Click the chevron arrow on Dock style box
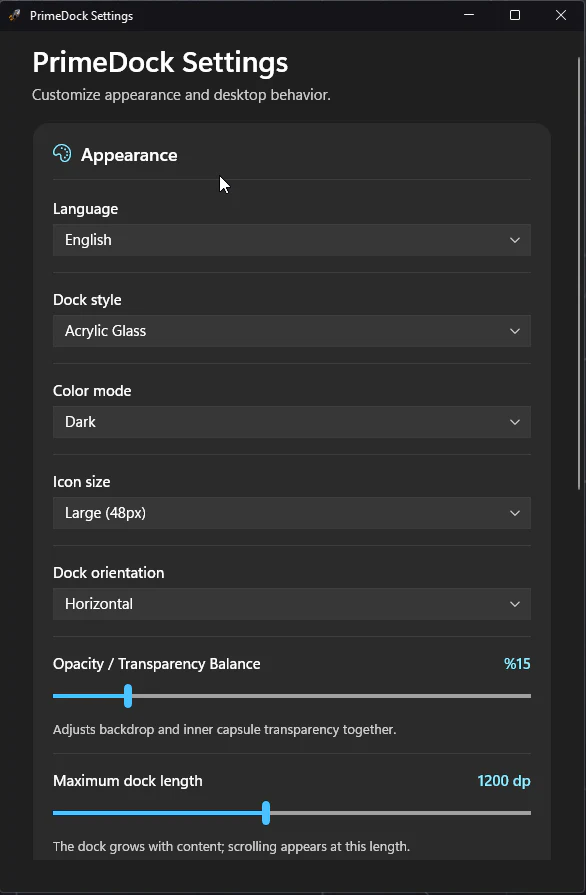Screen dimensions: 586x895 point(515,331)
